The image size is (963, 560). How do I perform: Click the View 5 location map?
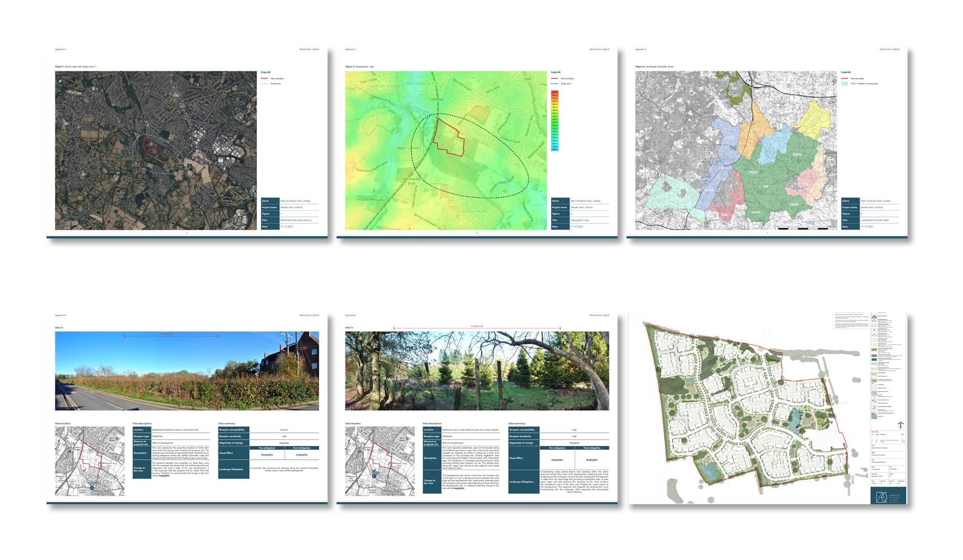[x=380, y=461]
